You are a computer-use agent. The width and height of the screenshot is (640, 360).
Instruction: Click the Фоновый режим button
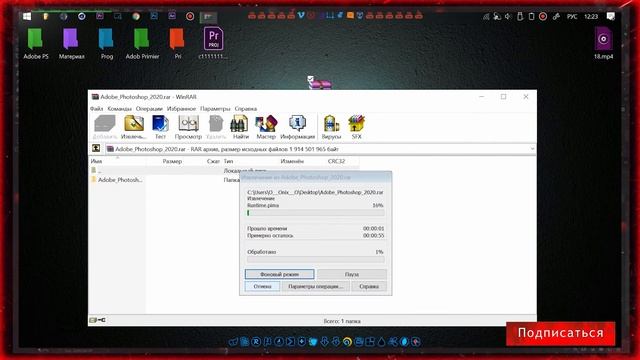pos(280,274)
